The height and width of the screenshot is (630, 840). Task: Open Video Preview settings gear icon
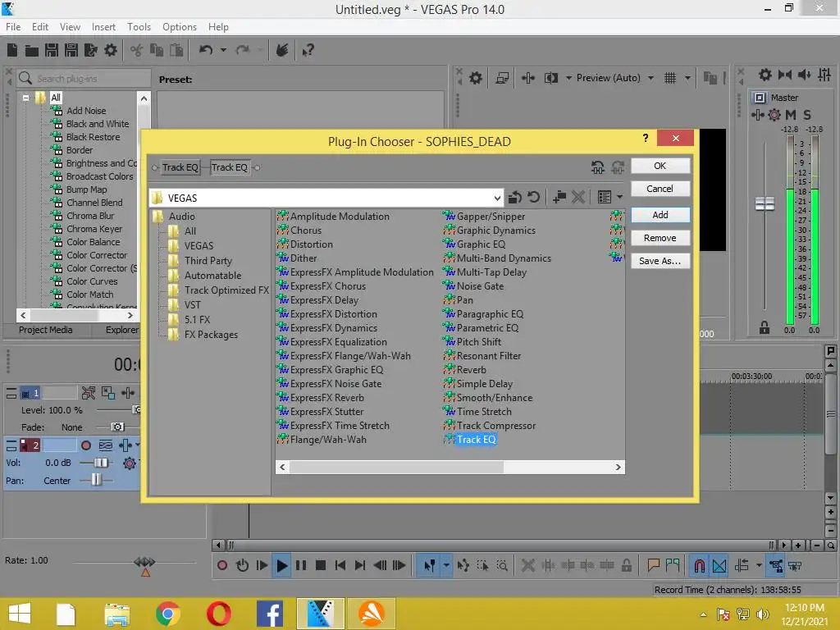pyautogui.click(x=476, y=78)
